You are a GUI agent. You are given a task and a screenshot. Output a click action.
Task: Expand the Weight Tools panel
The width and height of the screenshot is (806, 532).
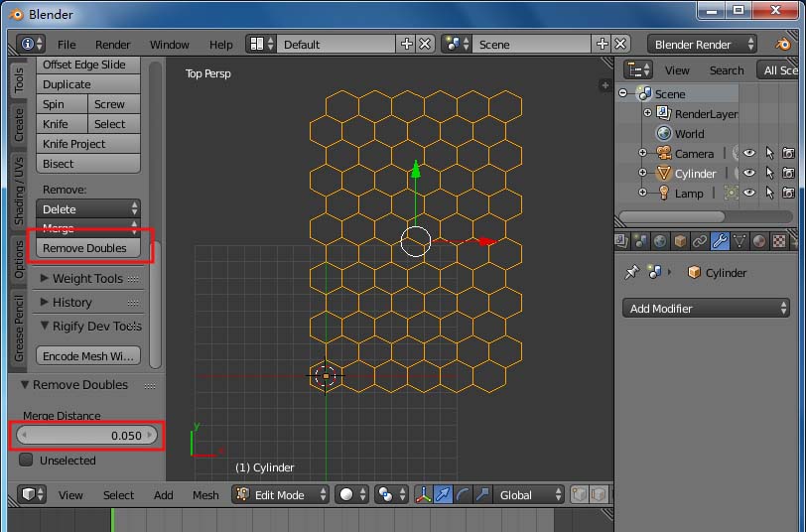[x=88, y=279]
